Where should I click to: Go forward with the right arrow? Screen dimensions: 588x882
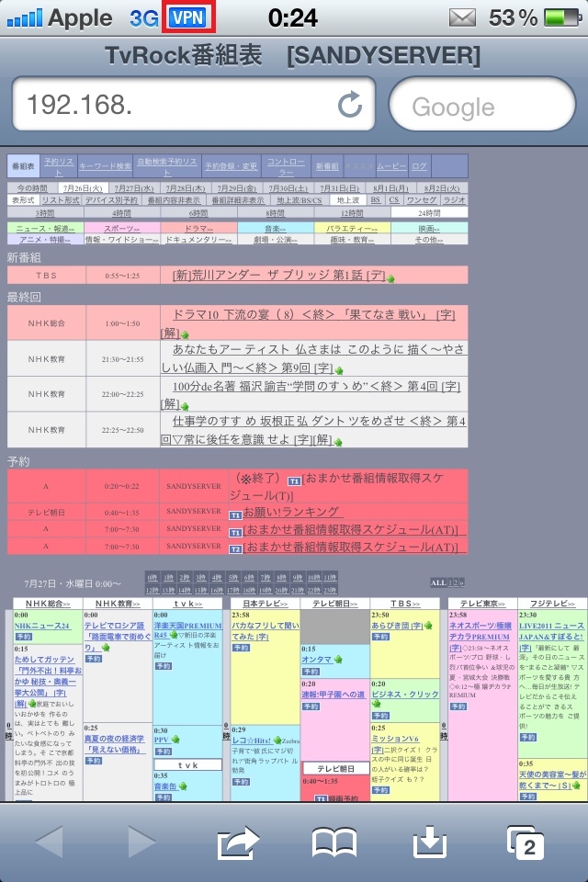tap(141, 842)
